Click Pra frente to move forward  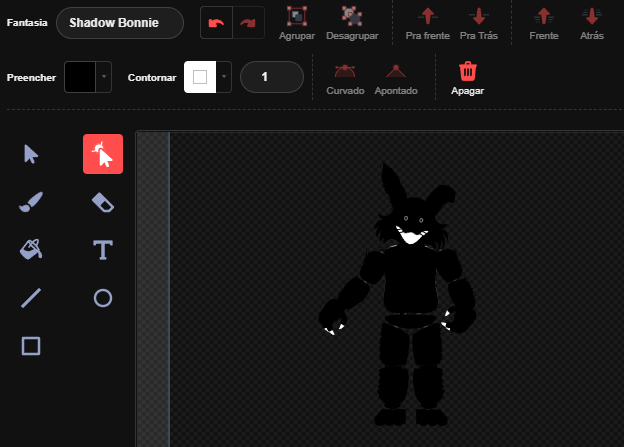tap(427, 24)
